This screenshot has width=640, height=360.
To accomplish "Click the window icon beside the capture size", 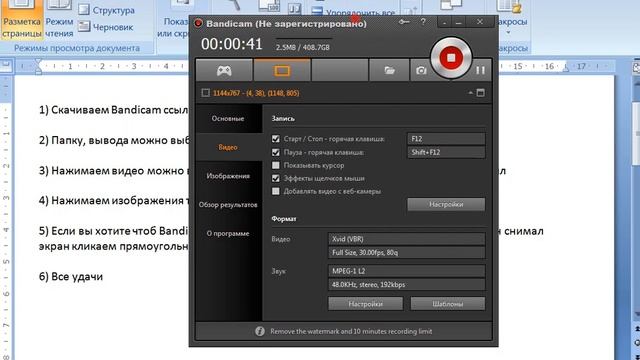I will click(480, 93).
